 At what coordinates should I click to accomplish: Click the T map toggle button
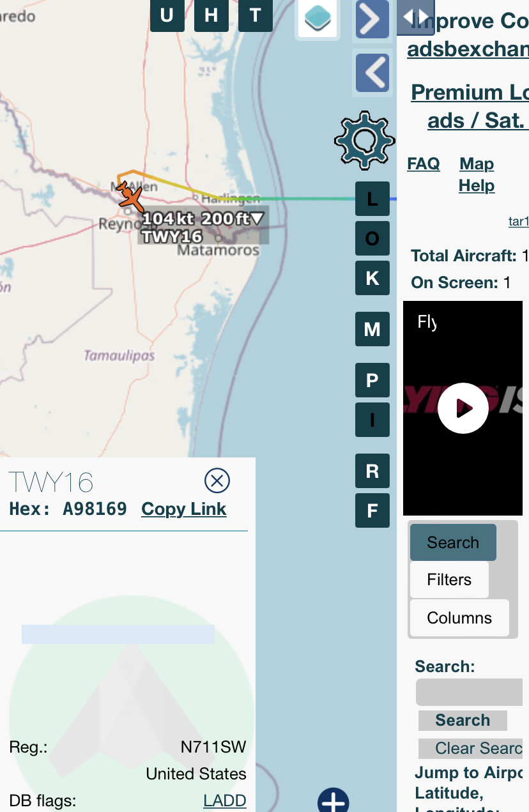(x=256, y=15)
